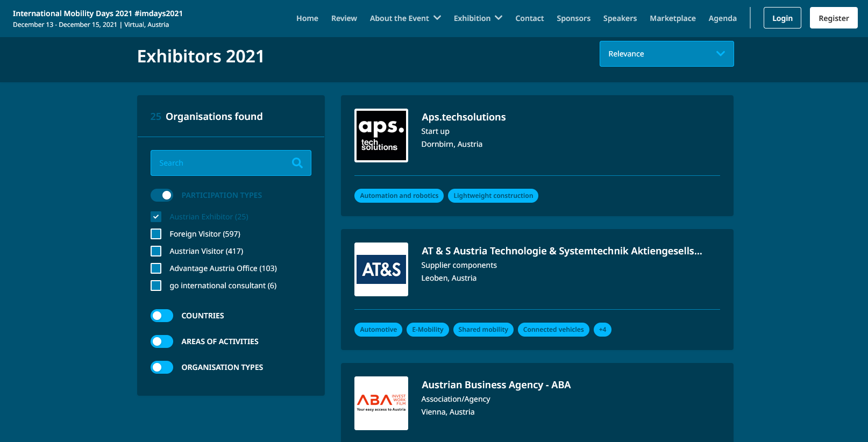Open the Aps.techsolutions logo thumbnail
868x442 pixels.
(381, 136)
